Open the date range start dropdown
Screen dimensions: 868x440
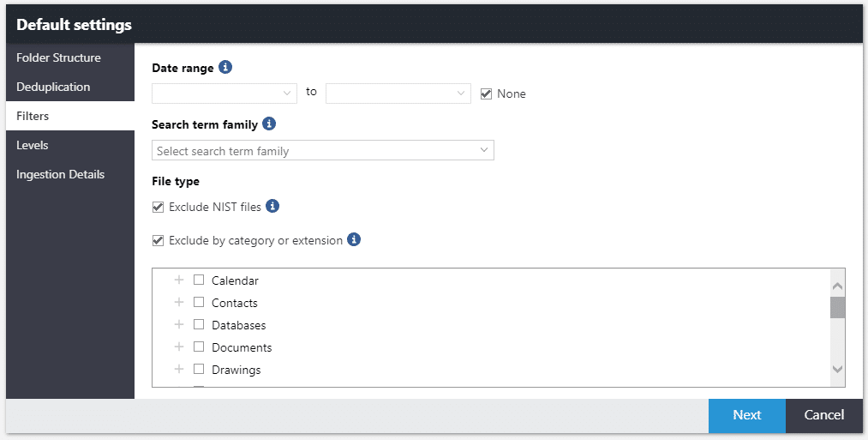point(224,93)
